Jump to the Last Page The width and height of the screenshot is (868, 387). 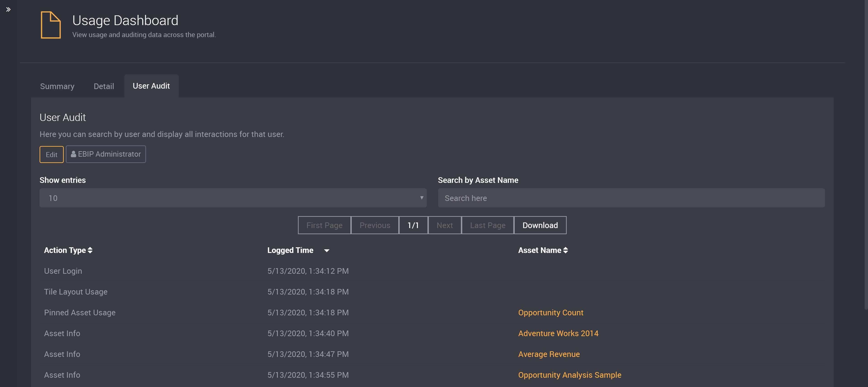click(488, 225)
